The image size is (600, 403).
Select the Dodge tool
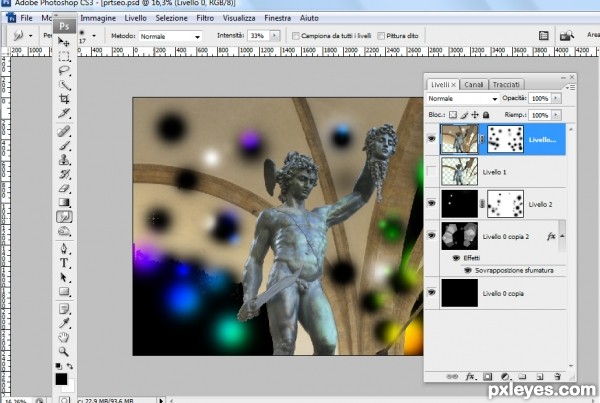point(64,231)
